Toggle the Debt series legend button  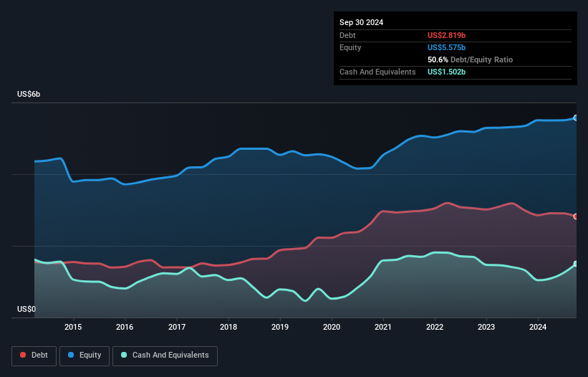click(34, 355)
